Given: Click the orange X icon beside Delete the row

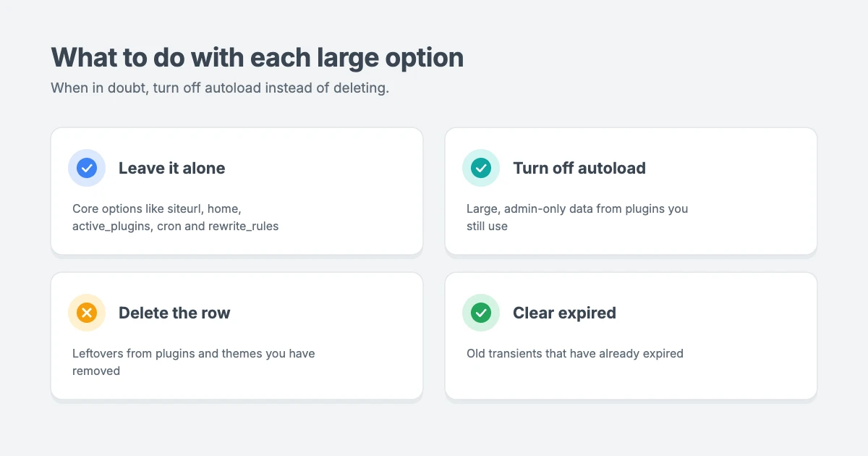Looking at the screenshot, I should (x=87, y=313).
